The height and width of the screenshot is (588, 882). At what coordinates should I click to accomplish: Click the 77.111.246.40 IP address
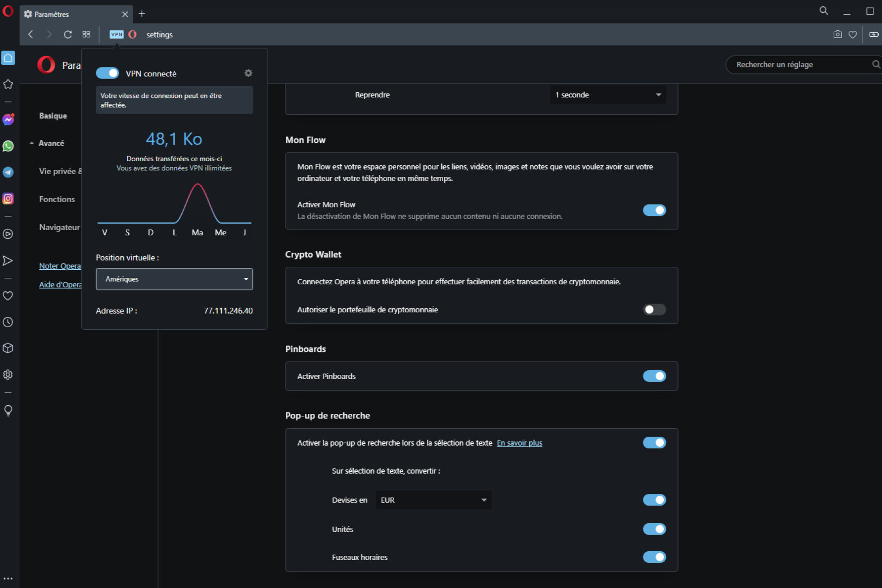pos(228,311)
